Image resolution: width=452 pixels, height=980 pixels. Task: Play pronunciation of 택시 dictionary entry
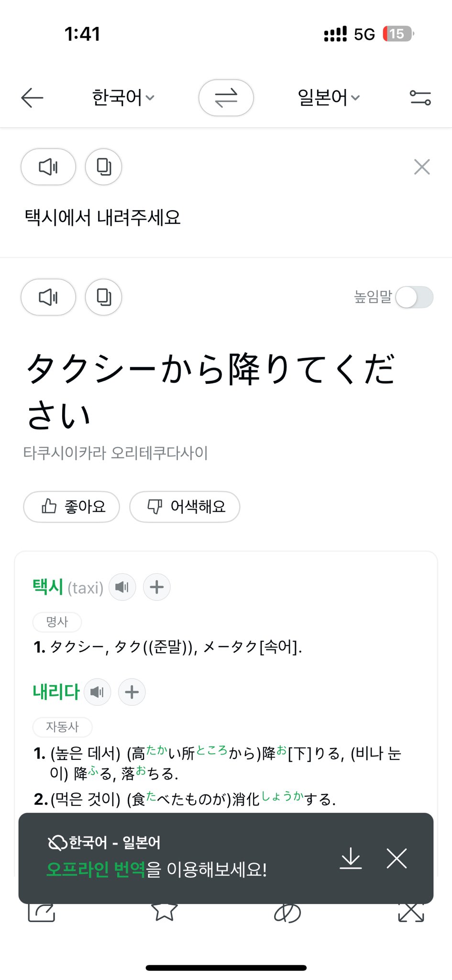pyautogui.click(x=122, y=587)
